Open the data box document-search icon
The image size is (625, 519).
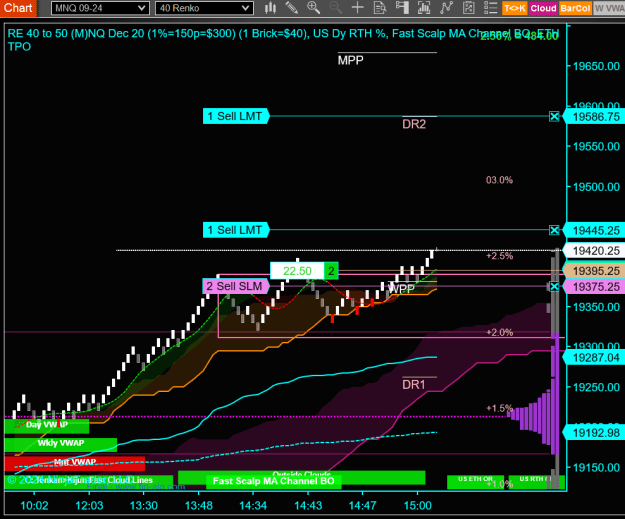click(x=380, y=8)
